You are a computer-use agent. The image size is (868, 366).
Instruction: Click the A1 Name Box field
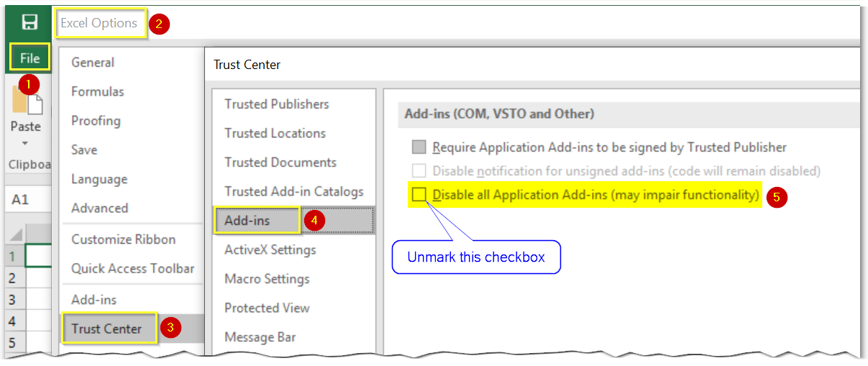coord(27,199)
